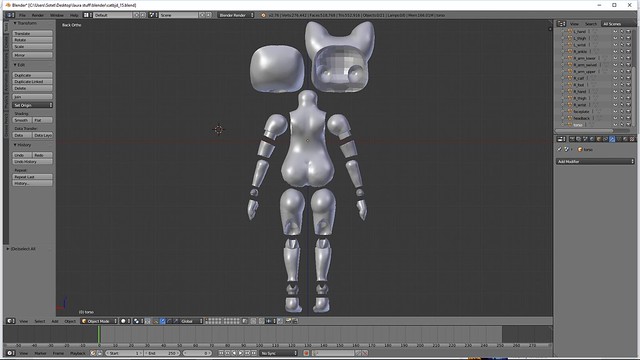Open the Window menu in the info header
This screenshot has height=360, width=640.
coord(57,15)
